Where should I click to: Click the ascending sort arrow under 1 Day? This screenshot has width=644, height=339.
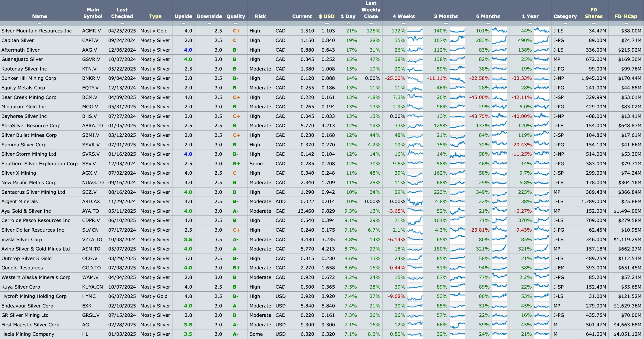348,23
